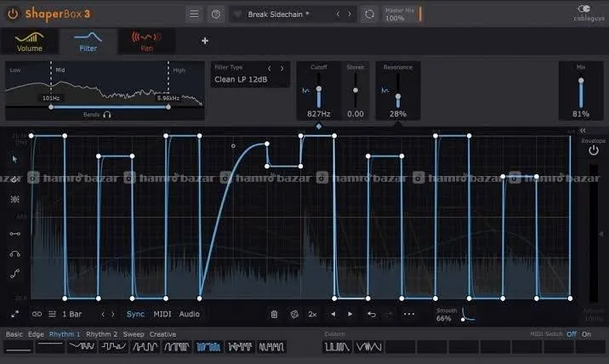Load the first Rhythm 1 wave thumbnail
609x364 pixels.
click(18, 346)
